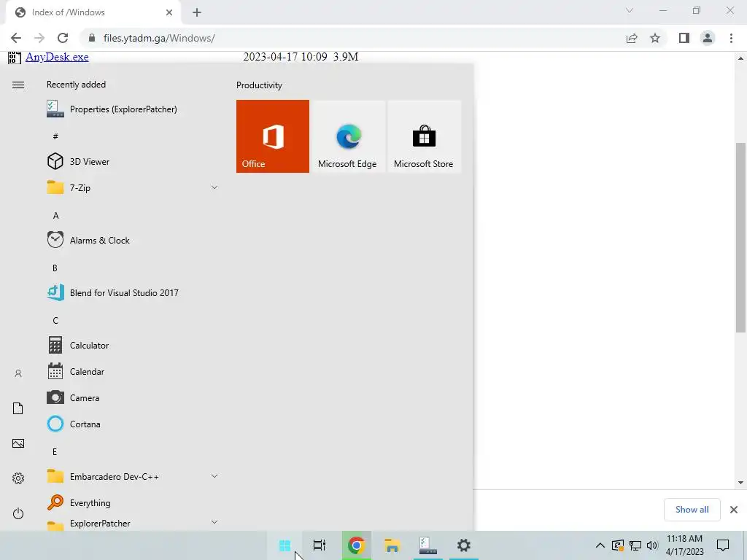Open ExplorerPatcher Properties on taskbar
Image resolution: width=747 pixels, height=560 pixels.
point(427,545)
